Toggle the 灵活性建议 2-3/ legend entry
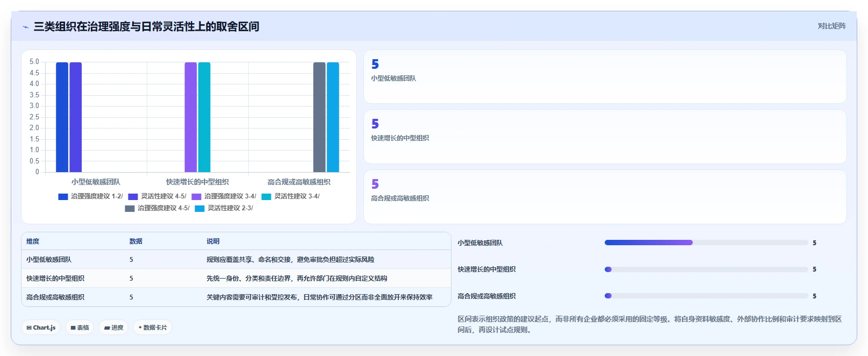868x356 pixels. coord(224,208)
